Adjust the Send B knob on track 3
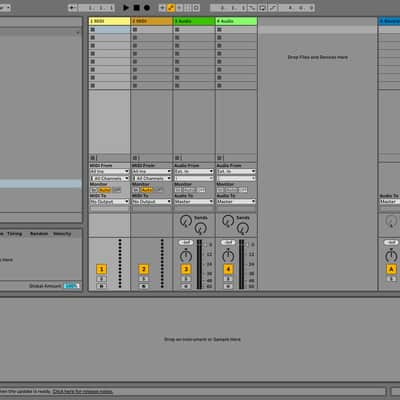The image size is (400, 400). pyautogui.click(x=200, y=229)
